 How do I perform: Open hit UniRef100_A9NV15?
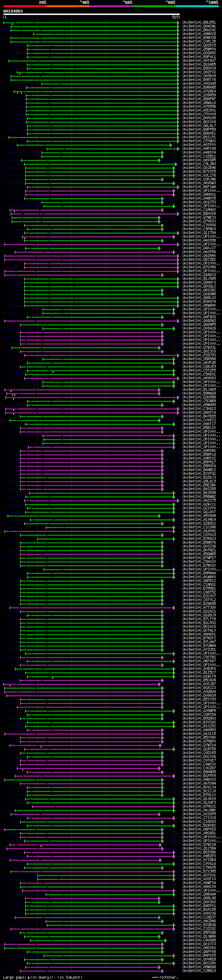(x=199, y=34)
